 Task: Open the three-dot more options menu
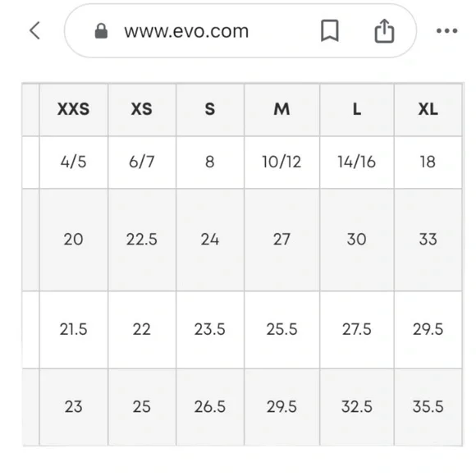pyautogui.click(x=446, y=30)
